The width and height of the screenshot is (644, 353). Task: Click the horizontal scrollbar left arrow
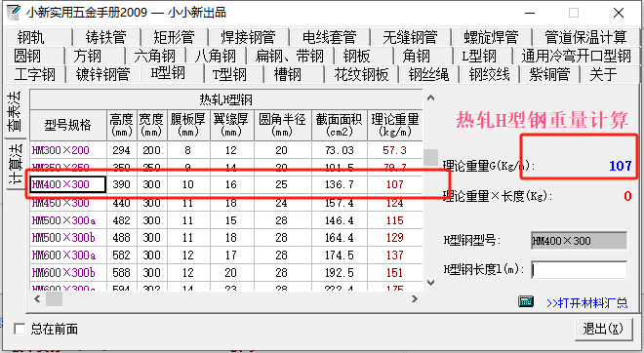click(37, 298)
